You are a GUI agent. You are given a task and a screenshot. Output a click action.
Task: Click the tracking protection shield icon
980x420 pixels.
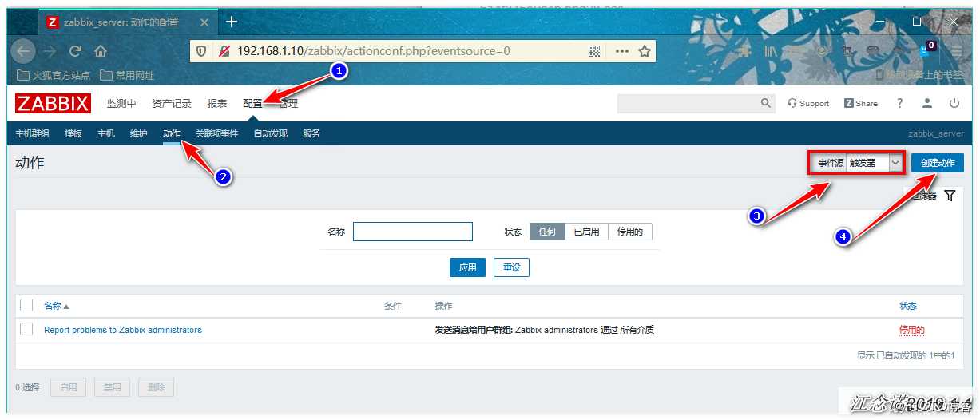pyautogui.click(x=201, y=51)
